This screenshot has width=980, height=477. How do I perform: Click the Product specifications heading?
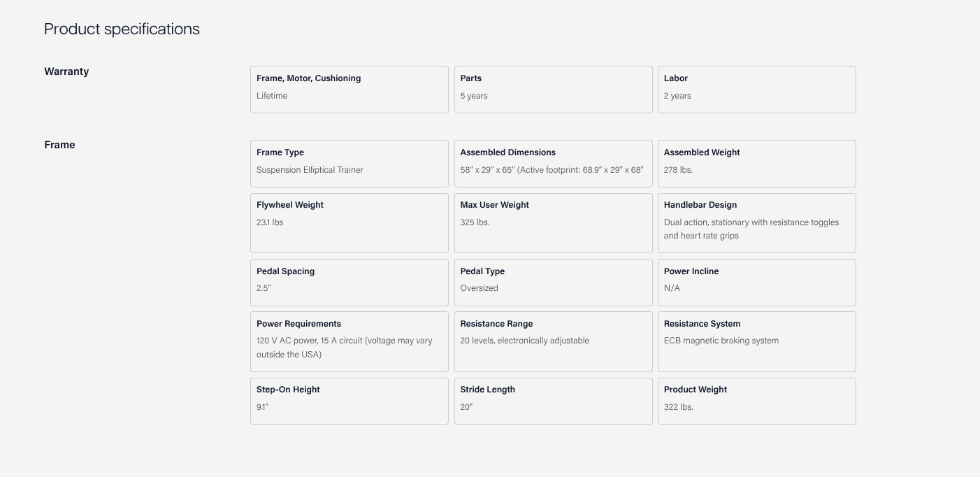122,29
